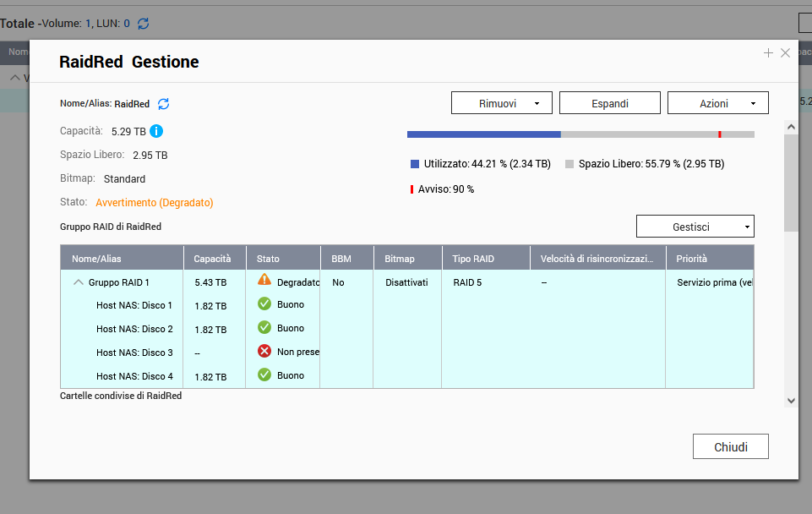Click the red error icon for Disco 3
812x514 pixels.
pos(264,351)
